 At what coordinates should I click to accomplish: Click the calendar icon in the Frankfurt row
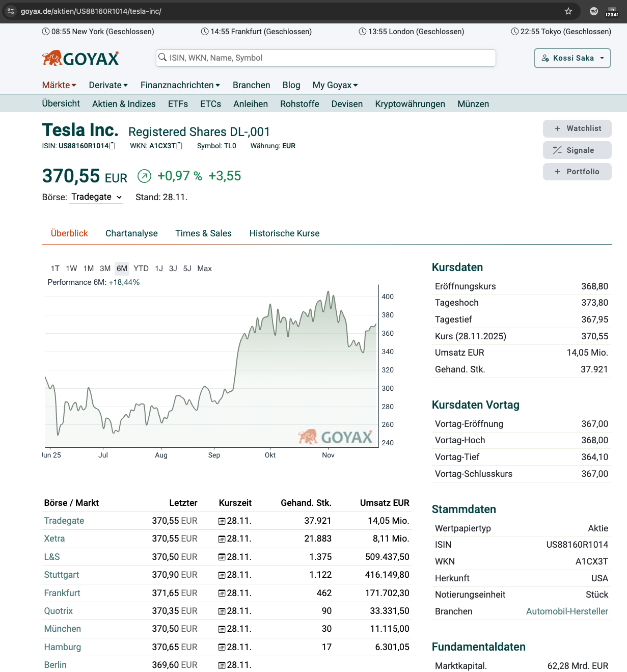tap(221, 593)
